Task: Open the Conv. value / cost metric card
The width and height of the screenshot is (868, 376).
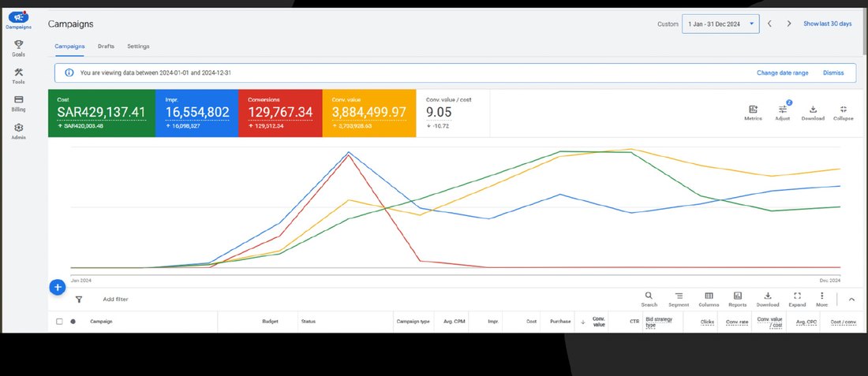Action: pyautogui.click(x=453, y=114)
